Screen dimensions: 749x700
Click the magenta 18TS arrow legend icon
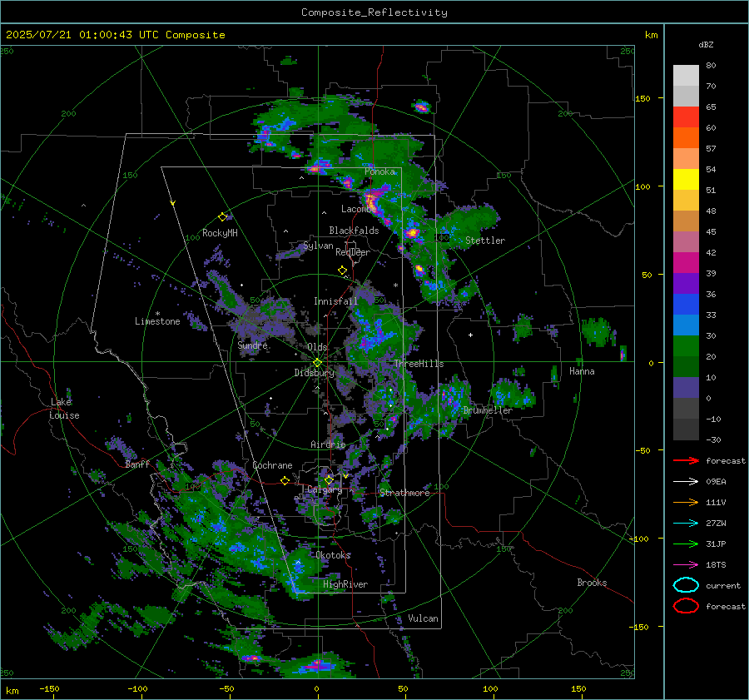686,565
